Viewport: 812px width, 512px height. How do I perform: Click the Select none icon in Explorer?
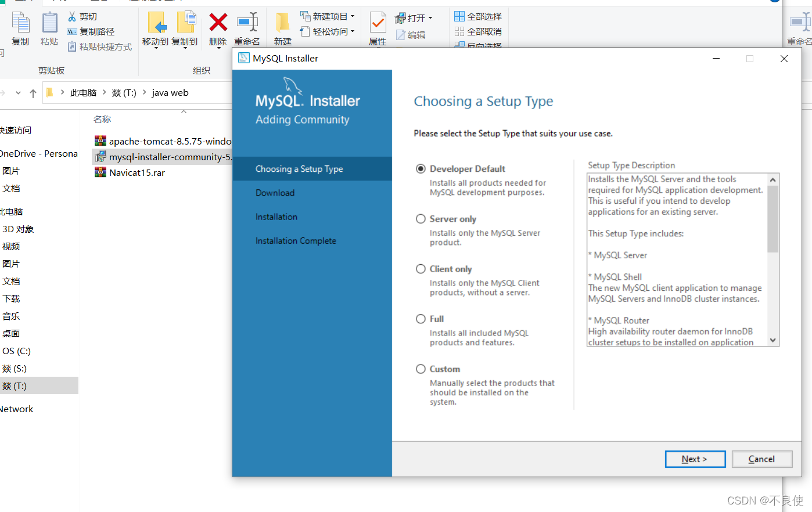(459, 31)
